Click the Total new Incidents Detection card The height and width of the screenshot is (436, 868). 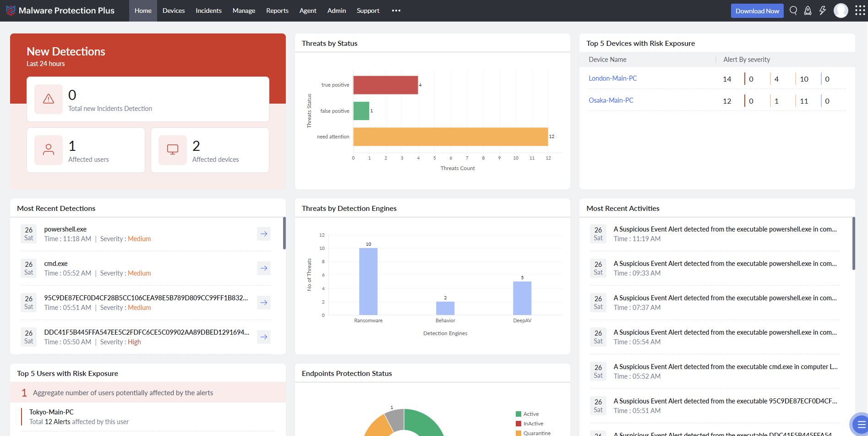(148, 99)
